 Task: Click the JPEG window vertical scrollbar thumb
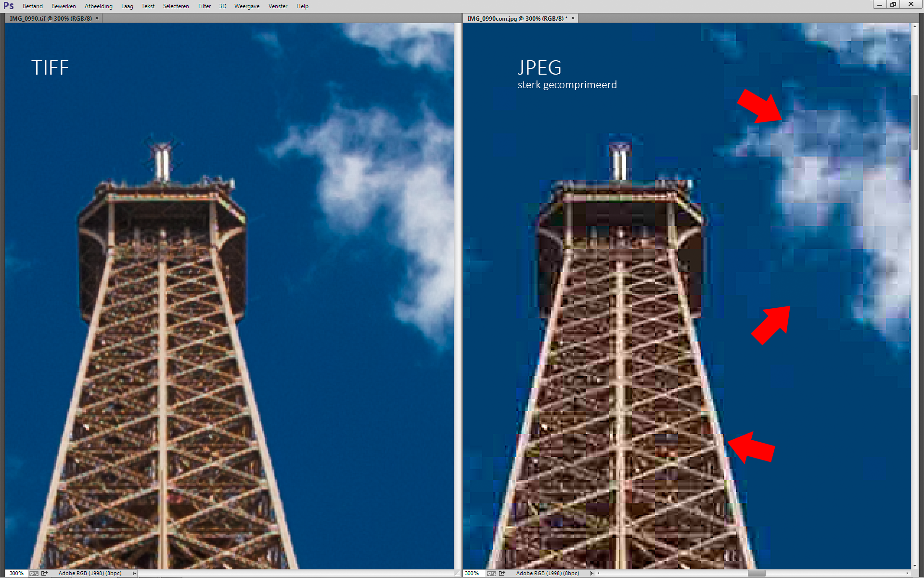click(x=915, y=123)
